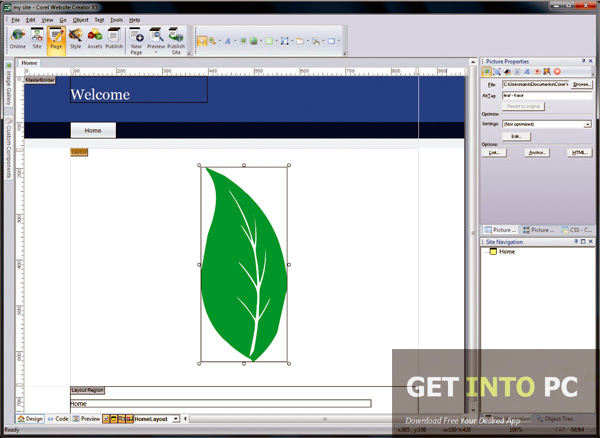Open the HomeLayout dropdown
Screen dimensions: 600x438
[x=176, y=419]
